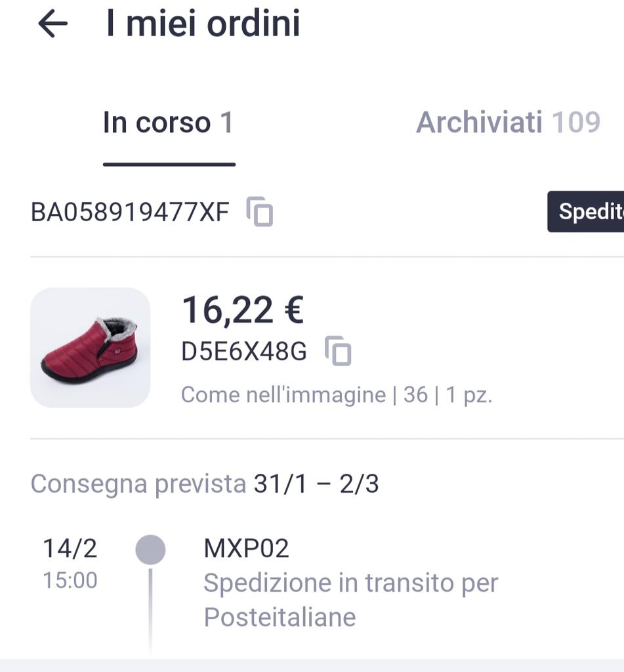Tap the Consegna prevista label
Screen dimensions: 624x672
point(138,484)
